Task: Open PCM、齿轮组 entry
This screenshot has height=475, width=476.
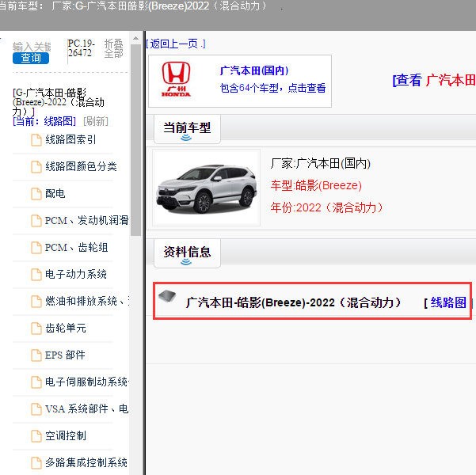Action: pos(76,247)
